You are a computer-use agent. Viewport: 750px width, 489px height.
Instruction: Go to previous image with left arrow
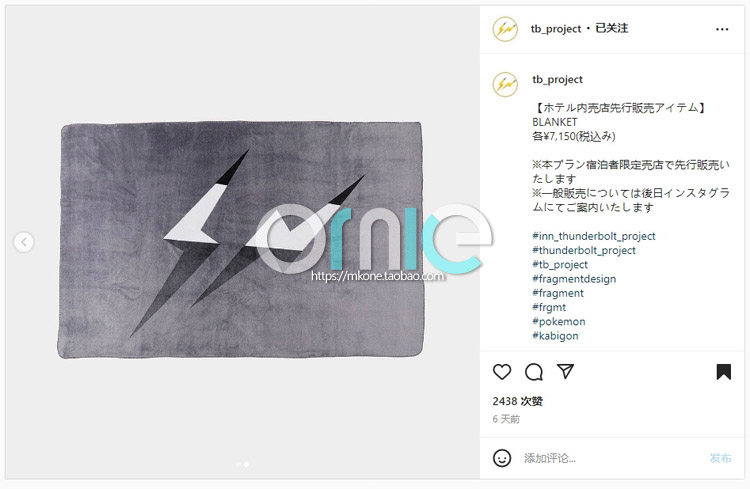point(23,242)
